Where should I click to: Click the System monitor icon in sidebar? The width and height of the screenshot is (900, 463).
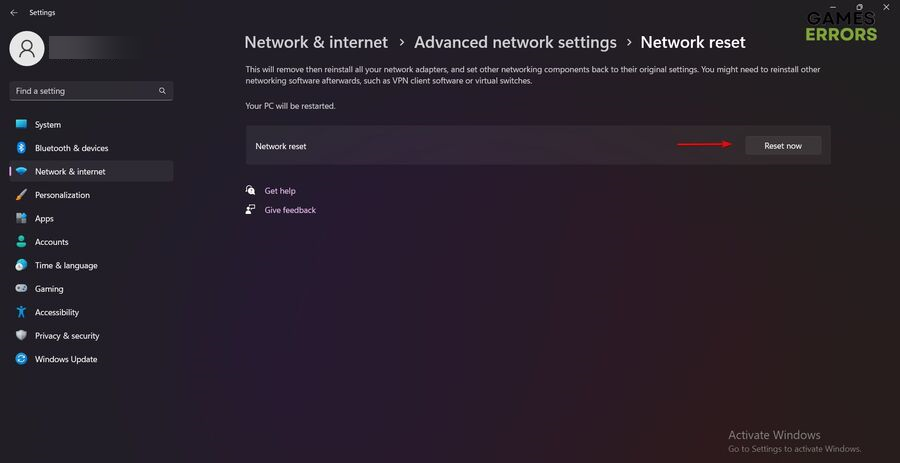click(x=21, y=125)
